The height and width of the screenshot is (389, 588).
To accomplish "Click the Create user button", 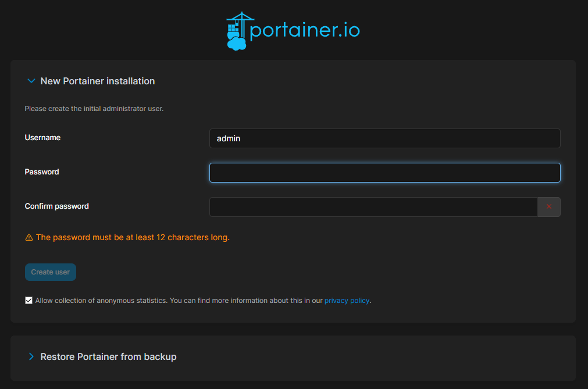I will click(x=50, y=272).
